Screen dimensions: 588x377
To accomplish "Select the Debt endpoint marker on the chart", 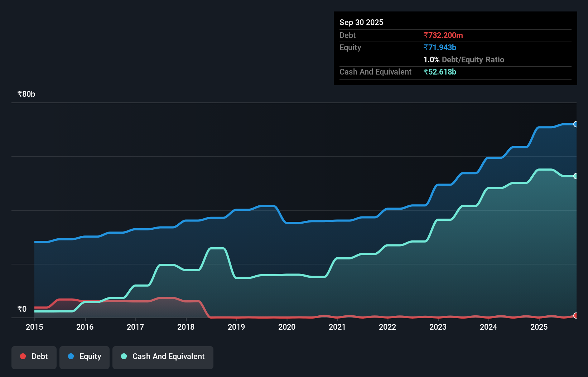I will [576, 316].
